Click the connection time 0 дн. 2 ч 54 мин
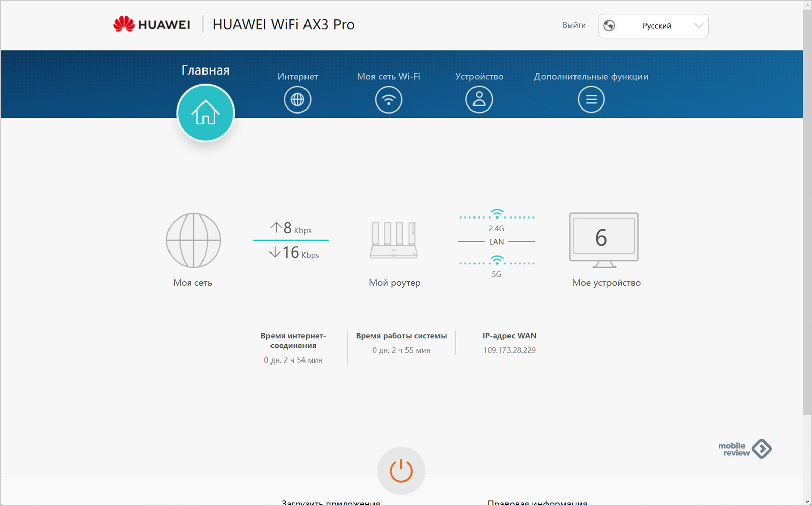 point(293,360)
